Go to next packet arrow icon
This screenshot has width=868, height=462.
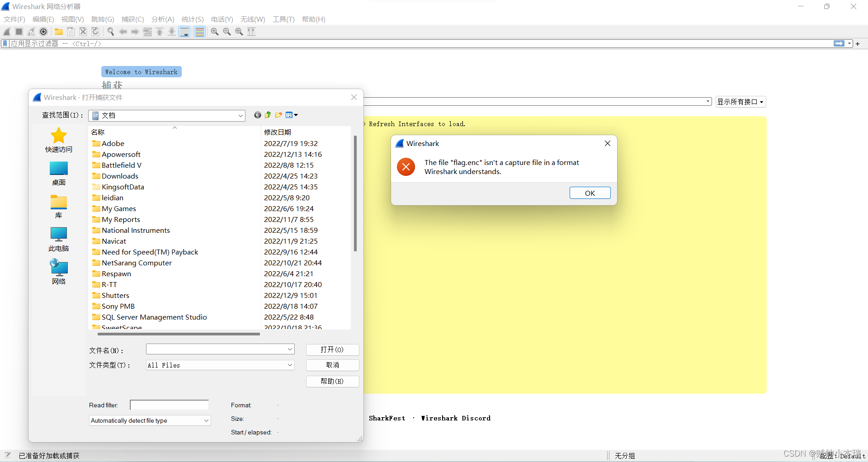tap(135, 32)
